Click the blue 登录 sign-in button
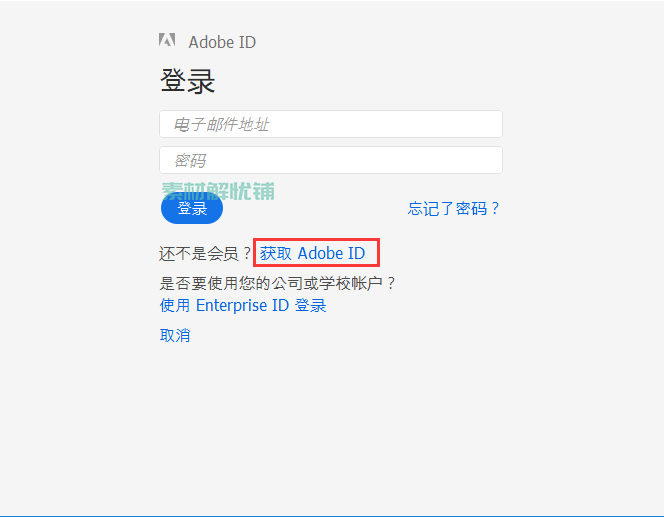Viewport: 664px width, 517px height. (192, 208)
